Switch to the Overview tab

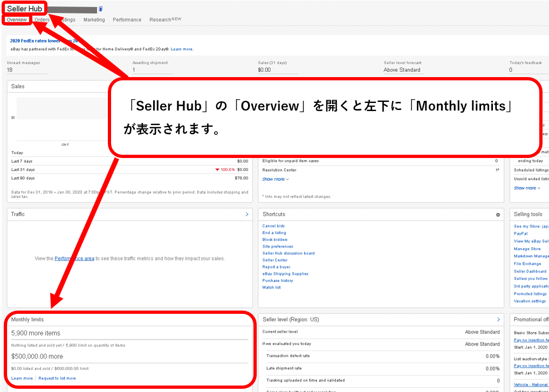pyautogui.click(x=17, y=20)
